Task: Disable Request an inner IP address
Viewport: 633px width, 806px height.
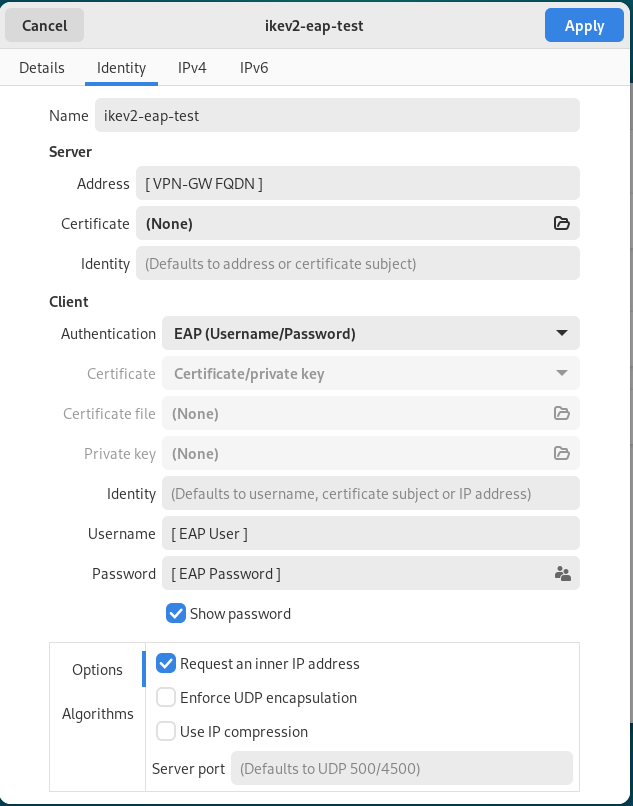Action: 165,663
